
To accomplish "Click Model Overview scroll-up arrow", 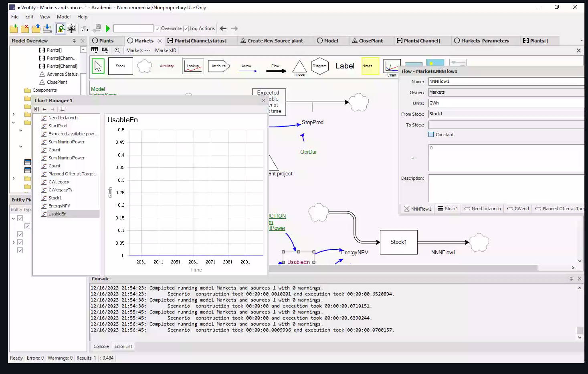I will [x=83, y=50].
